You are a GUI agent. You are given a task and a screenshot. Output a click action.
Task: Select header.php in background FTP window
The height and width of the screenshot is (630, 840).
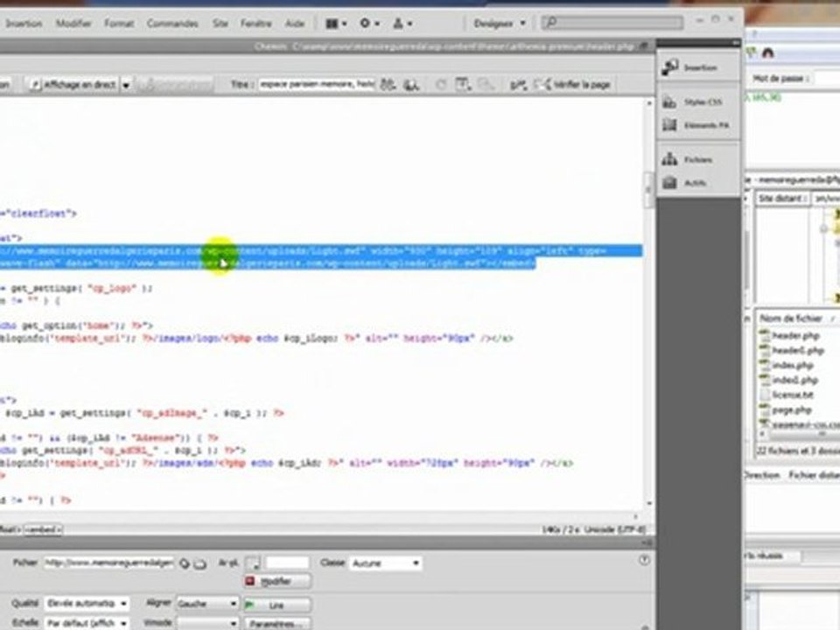(789, 335)
